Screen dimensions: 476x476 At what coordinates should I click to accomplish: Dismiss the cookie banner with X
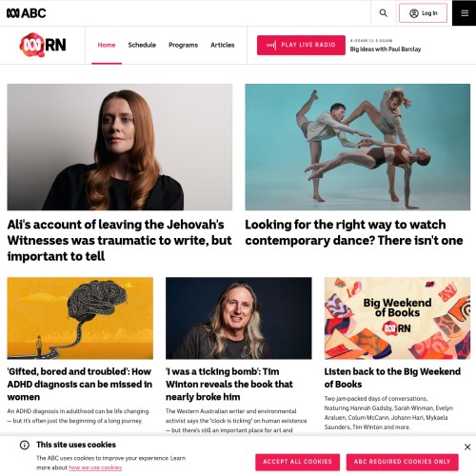pyautogui.click(x=467, y=446)
